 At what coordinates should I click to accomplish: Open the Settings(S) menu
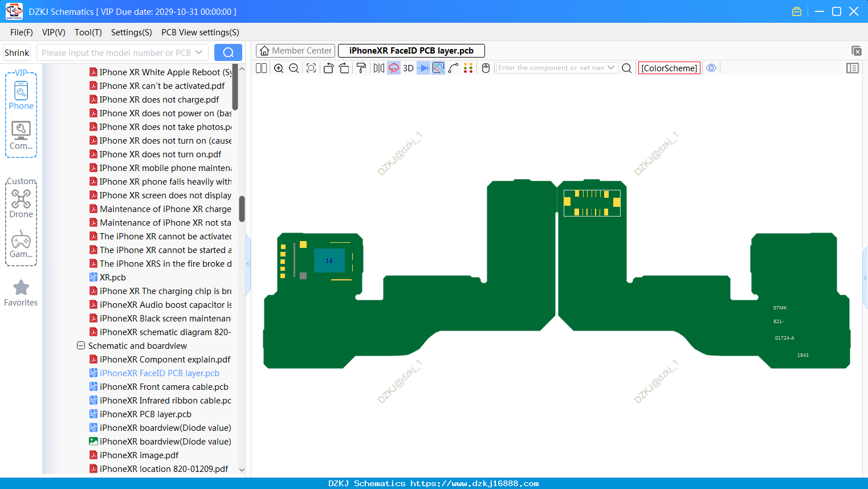pyautogui.click(x=132, y=32)
